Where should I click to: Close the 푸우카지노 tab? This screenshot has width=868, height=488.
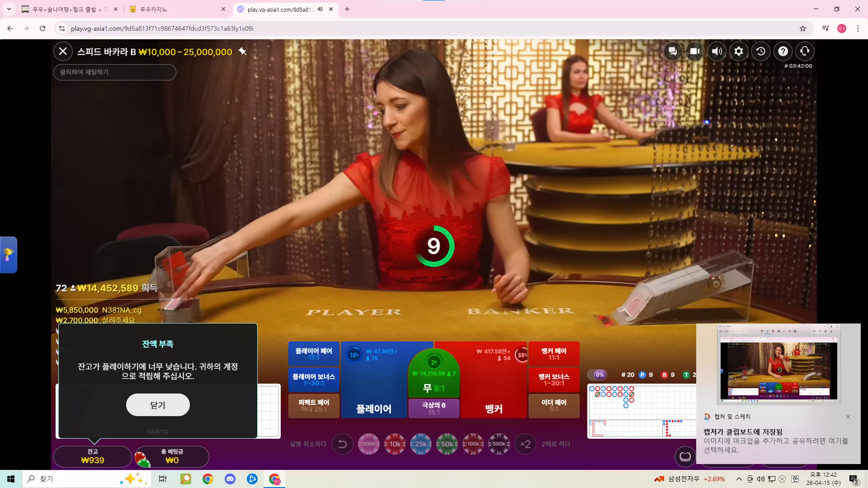223,9
